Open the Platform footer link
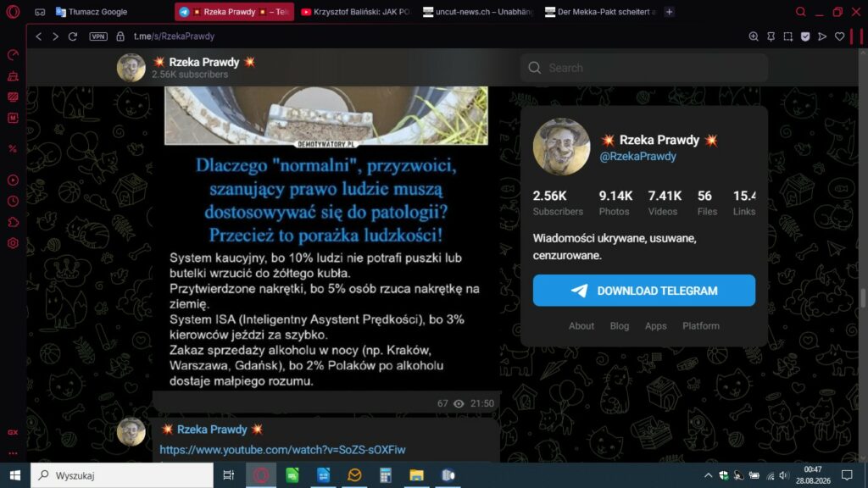Viewport: 868px width, 488px height. 701,326
